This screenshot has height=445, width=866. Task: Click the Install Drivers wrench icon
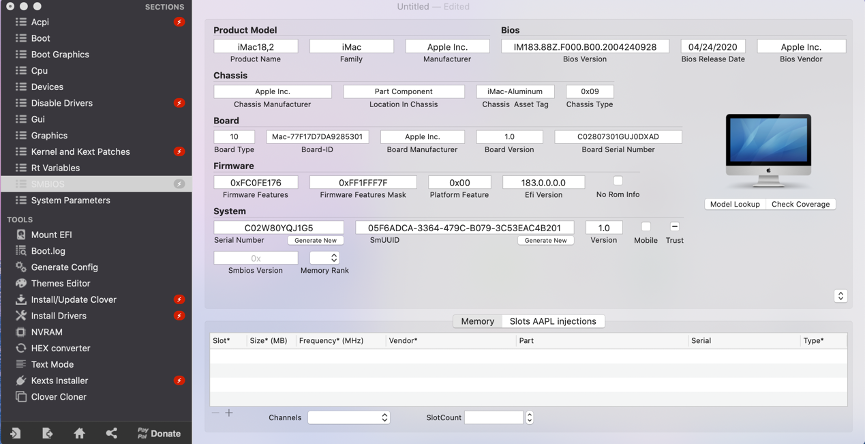21,315
